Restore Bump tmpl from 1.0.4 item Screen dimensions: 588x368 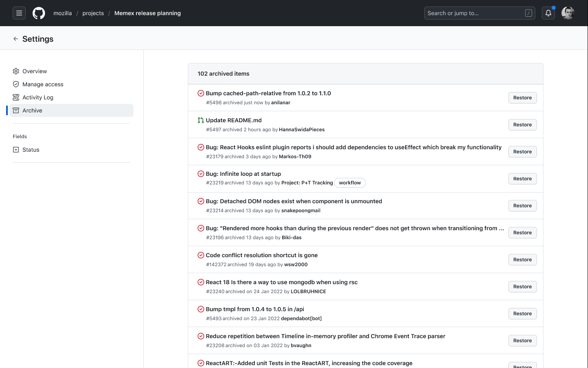(x=522, y=314)
